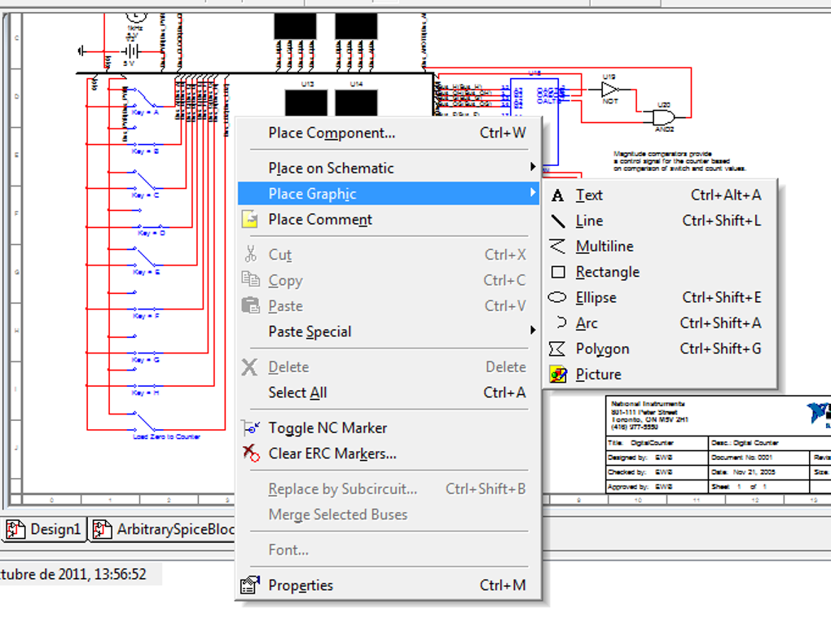Screen dimensions: 831x644
Task: Choose Select All in the context menu
Action: tap(389, 392)
